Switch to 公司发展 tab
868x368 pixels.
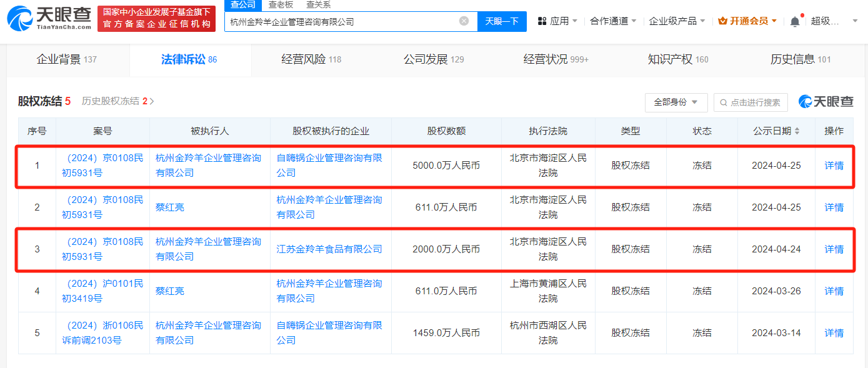pos(434,60)
